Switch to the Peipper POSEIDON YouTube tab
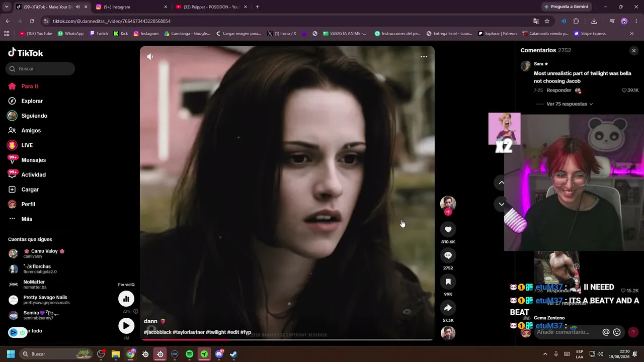This screenshot has width=644, height=362. pyautogui.click(x=211, y=7)
